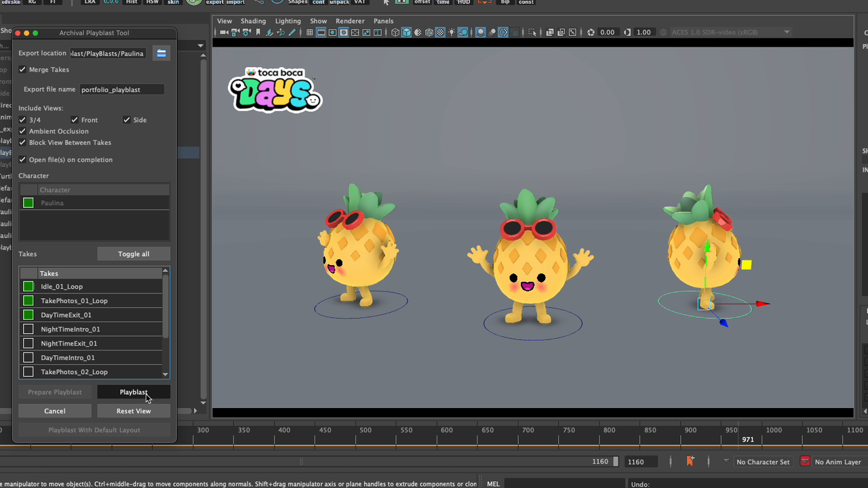Toggle the X-Ray display icon
The image size is (868, 488).
coord(549,32)
